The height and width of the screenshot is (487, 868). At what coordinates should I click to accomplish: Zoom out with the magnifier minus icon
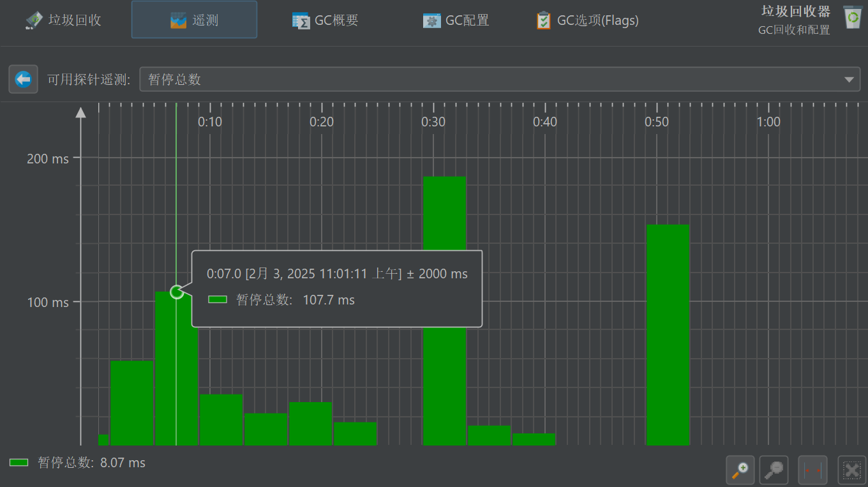click(774, 471)
